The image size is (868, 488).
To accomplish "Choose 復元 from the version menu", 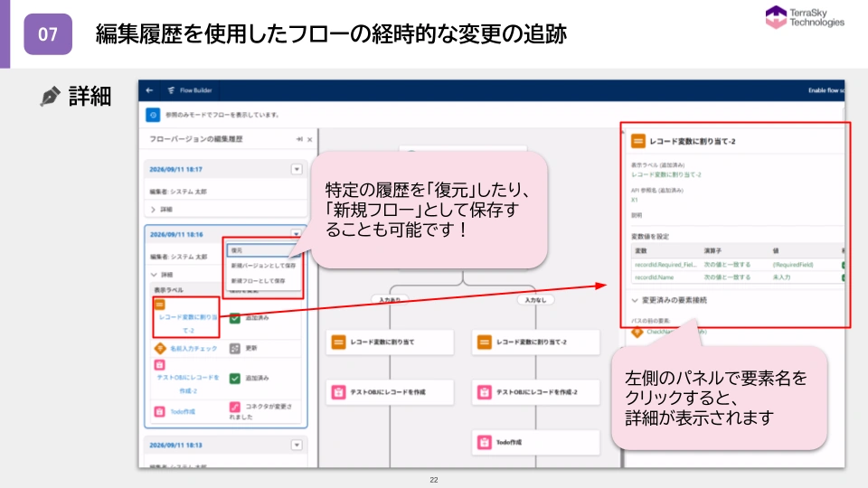I will pos(263,250).
